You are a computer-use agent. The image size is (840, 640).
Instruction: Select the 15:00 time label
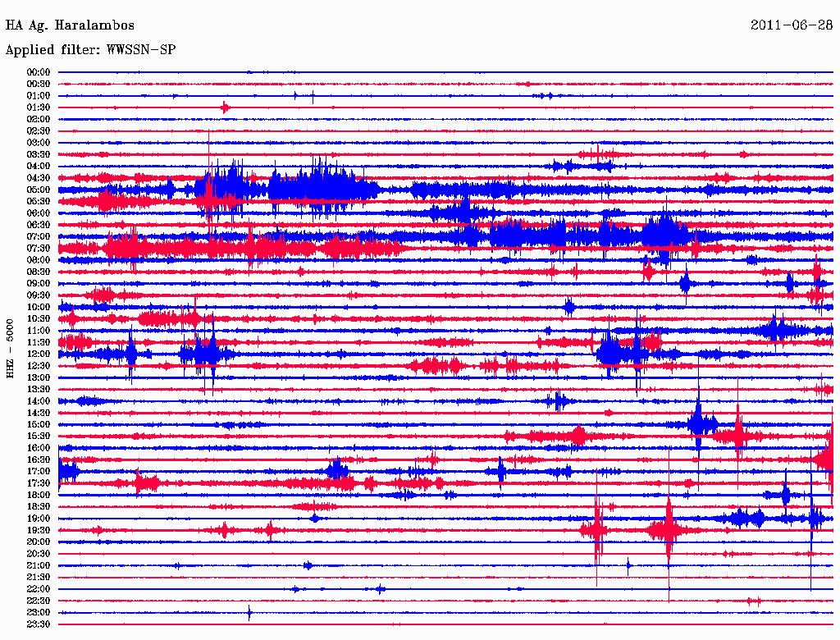[39, 425]
